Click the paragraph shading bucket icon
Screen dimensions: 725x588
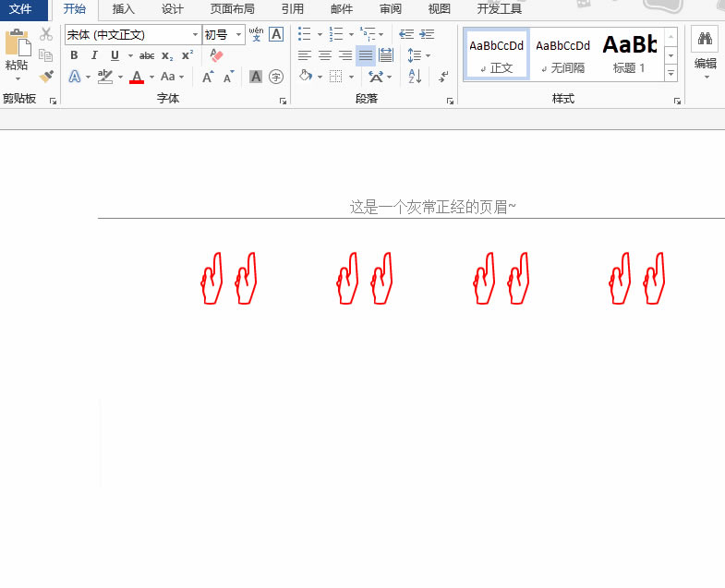pos(306,76)
